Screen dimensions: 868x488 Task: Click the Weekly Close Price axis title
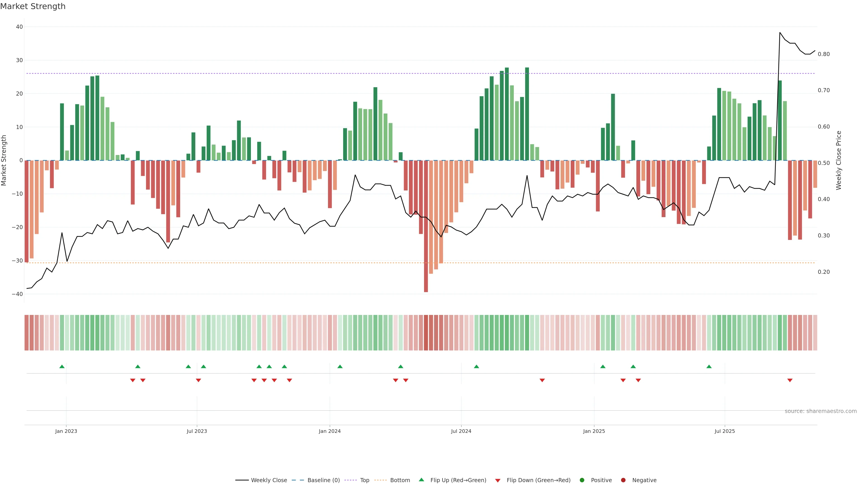tap(839, 160)
